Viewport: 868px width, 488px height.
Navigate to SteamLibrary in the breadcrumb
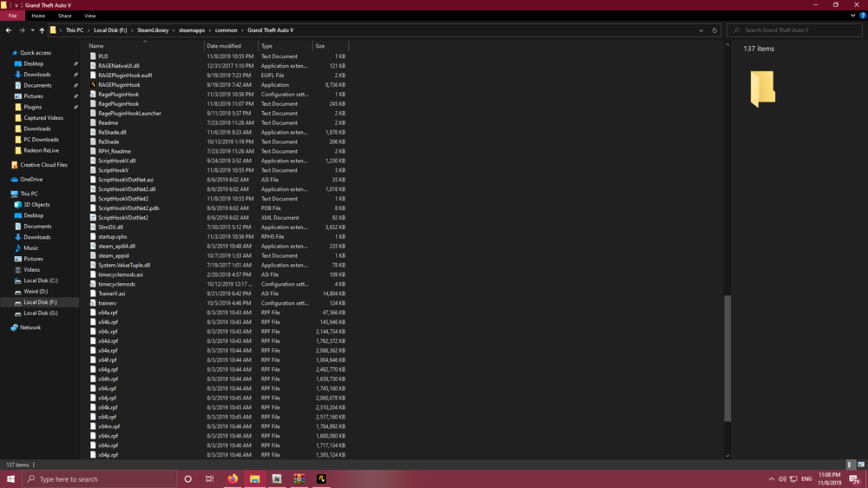tap(153, 30)
